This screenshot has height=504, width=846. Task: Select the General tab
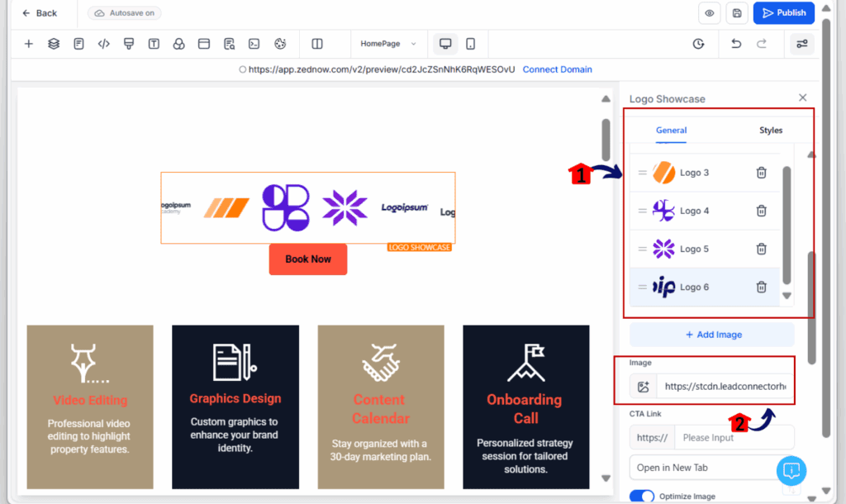[x=671, y=130]
